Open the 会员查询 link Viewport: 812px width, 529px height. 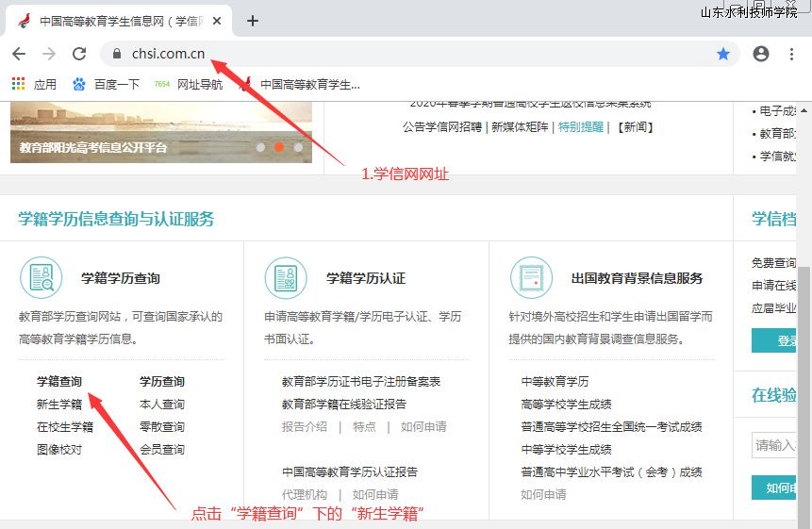pyautogui.click(x=162, y=449)
